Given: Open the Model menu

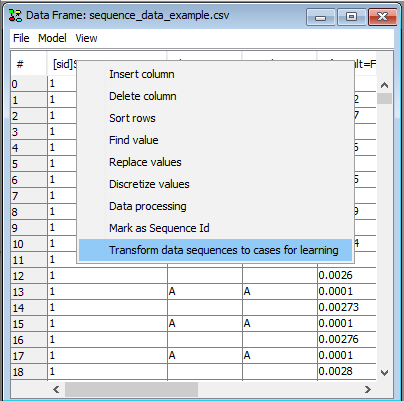Looking at the screenshot, I should pos(52,38).
